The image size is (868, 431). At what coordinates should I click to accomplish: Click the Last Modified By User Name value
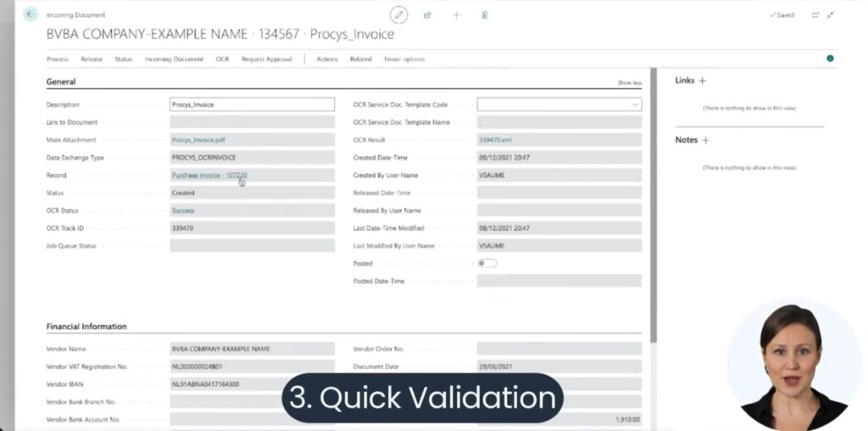[492, 246]
